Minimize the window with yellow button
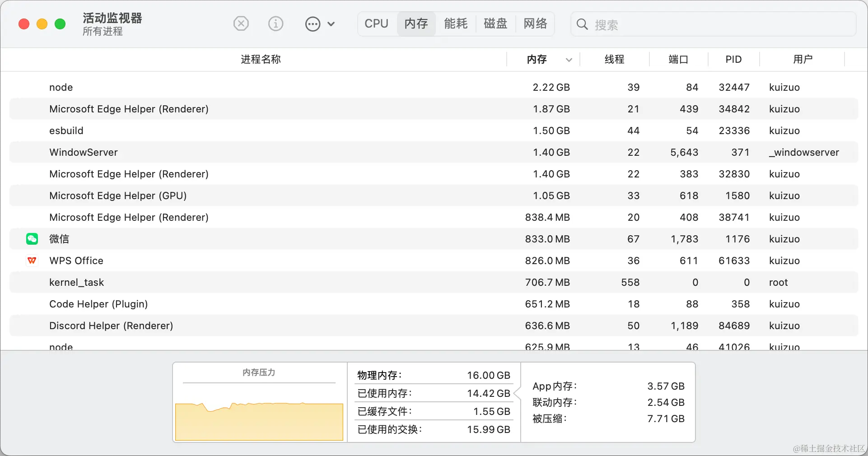Viewport: 868px width, 456px height. tap(42, 24)
